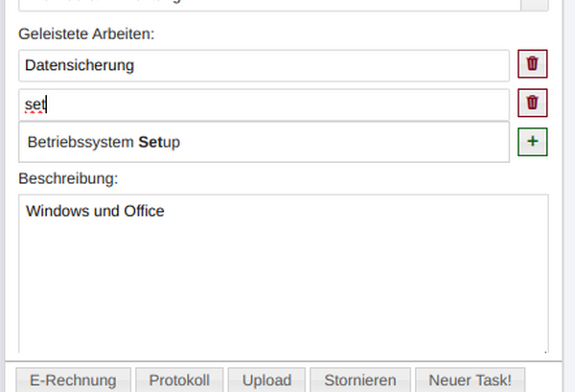Click the bold 'Set' in the suggestion
Viewport: 575px width, 392px height.
pos(151,142)
